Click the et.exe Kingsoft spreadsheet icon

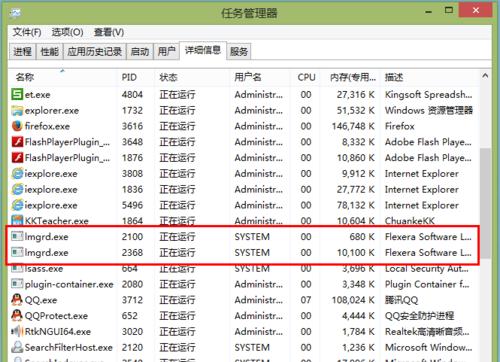[x=17, y=94]
